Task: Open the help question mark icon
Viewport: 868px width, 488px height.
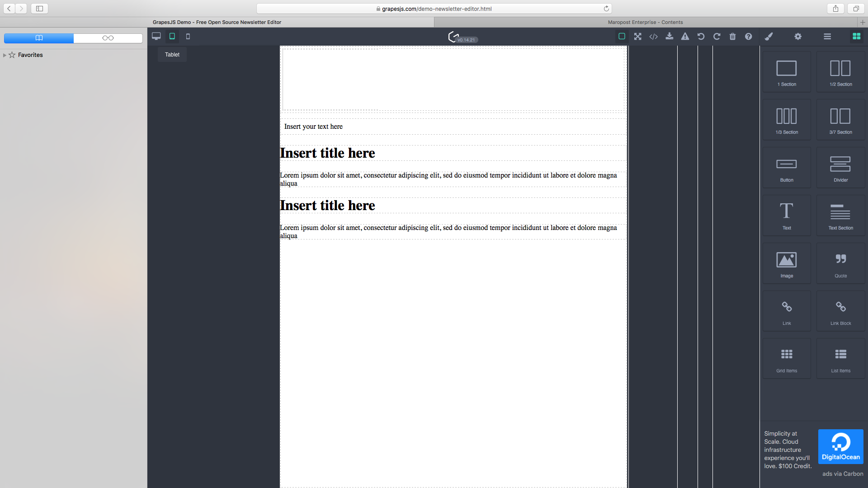Action: coord(748,37)
